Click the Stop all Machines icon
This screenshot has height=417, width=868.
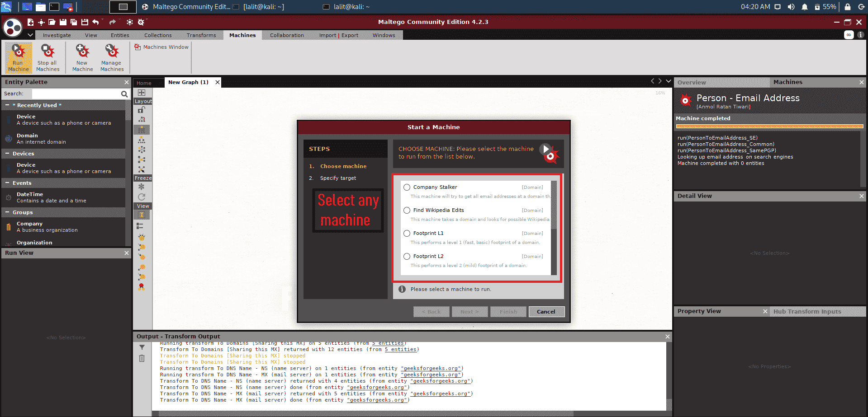pos(47,57)
